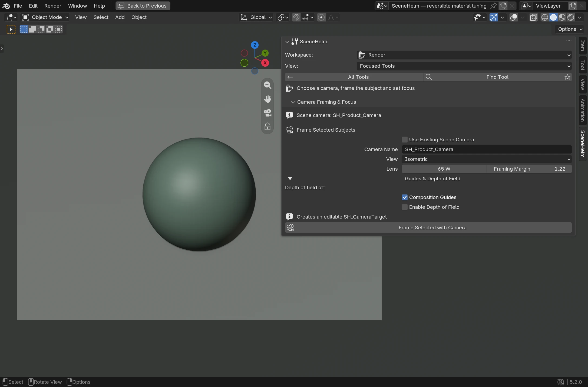The height and width of the screenshot is (387, 588).
Task: Toggle the lock camera to view icon
Action: (267, 126)
